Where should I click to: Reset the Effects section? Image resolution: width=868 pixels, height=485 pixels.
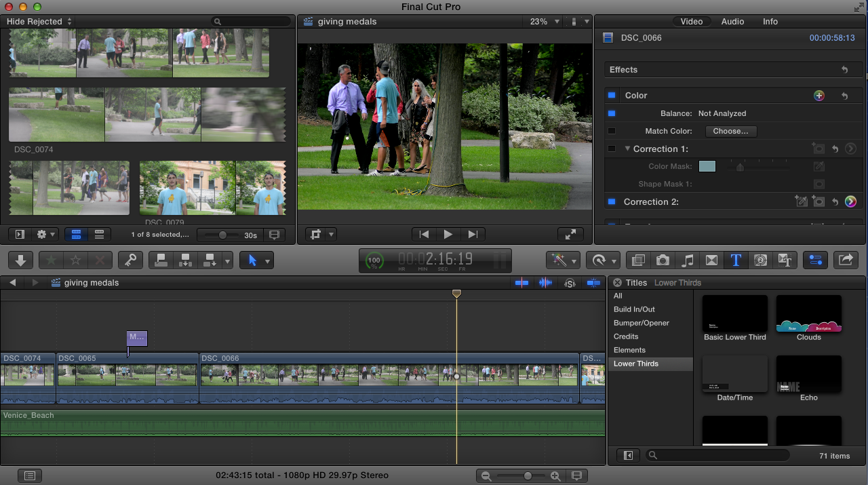click(x=844, y=70)
